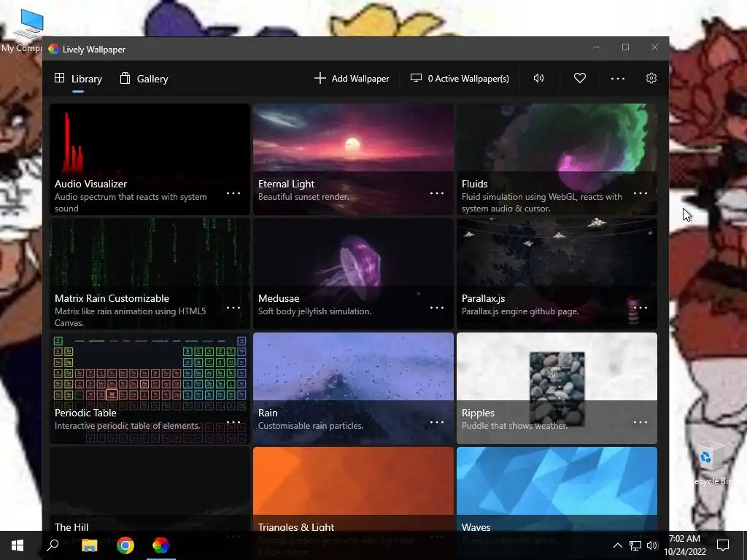Click 'Interactive periodic table of elements.' text
Image resolution: width=747 pixels, height=560 pixels.
[127, 426]
